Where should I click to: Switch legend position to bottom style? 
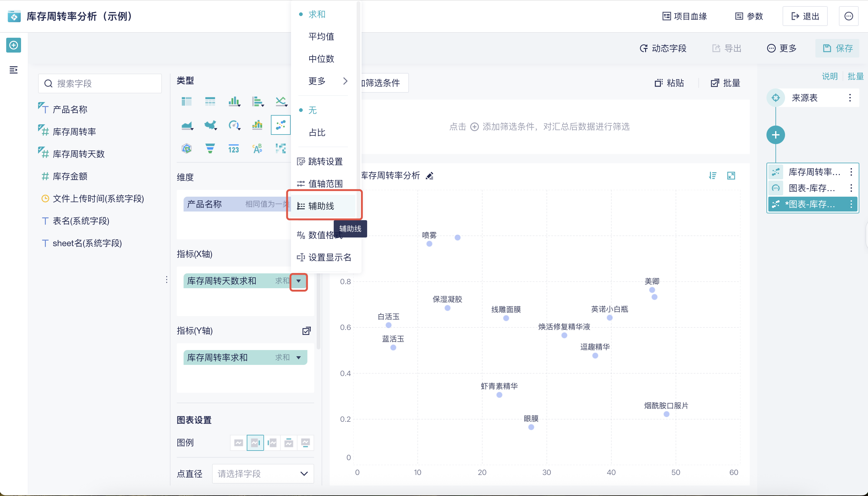click(306, 443)
